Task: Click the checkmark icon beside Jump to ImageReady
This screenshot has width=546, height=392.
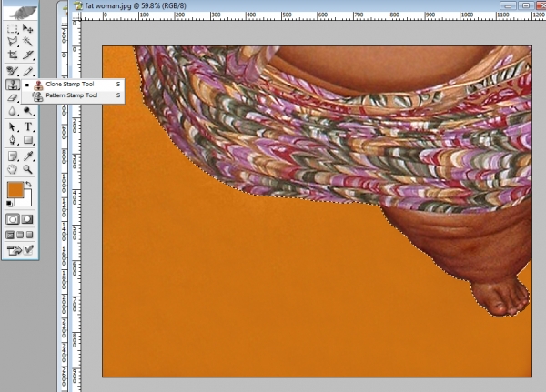Action: [x=28, y=250]
